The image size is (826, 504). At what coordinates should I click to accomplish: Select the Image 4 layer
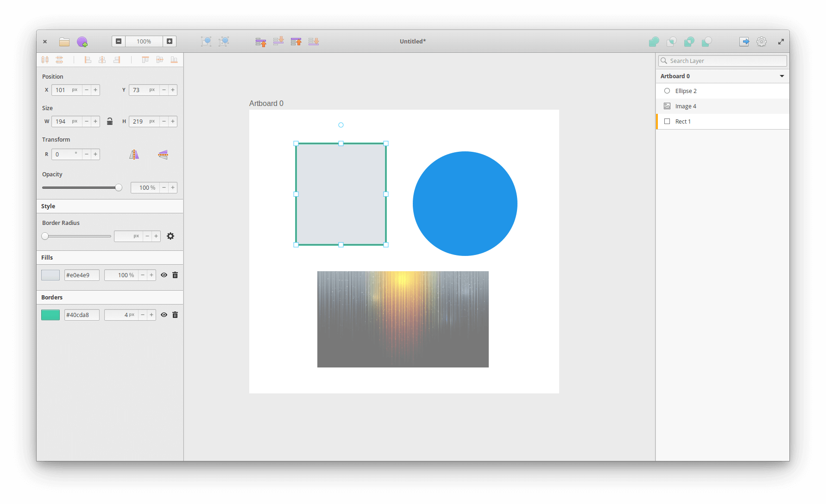click(686, 106)
